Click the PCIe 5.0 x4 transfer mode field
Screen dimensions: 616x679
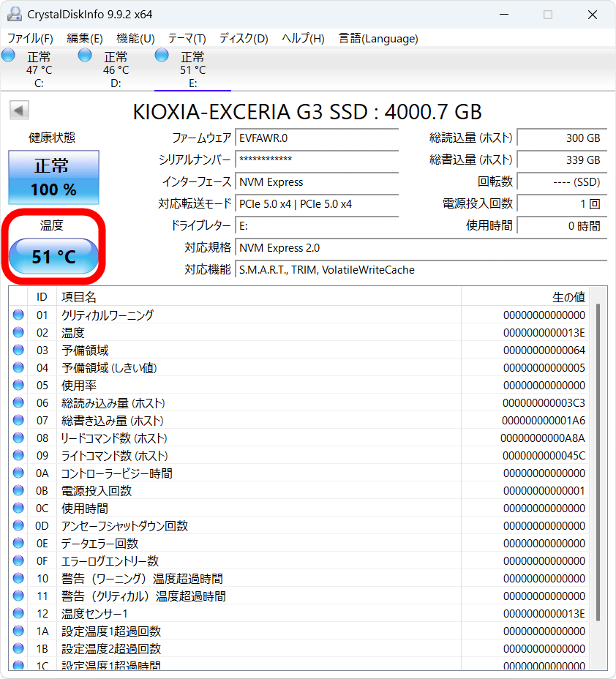tap(317, 204)
